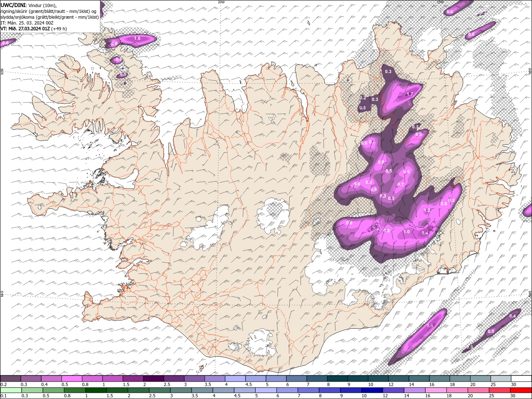Screen dimensions: 532x399
Task: Click the valid time 'VT: Mið. 27.03.2024 01Z'
Action: (25, 29)
